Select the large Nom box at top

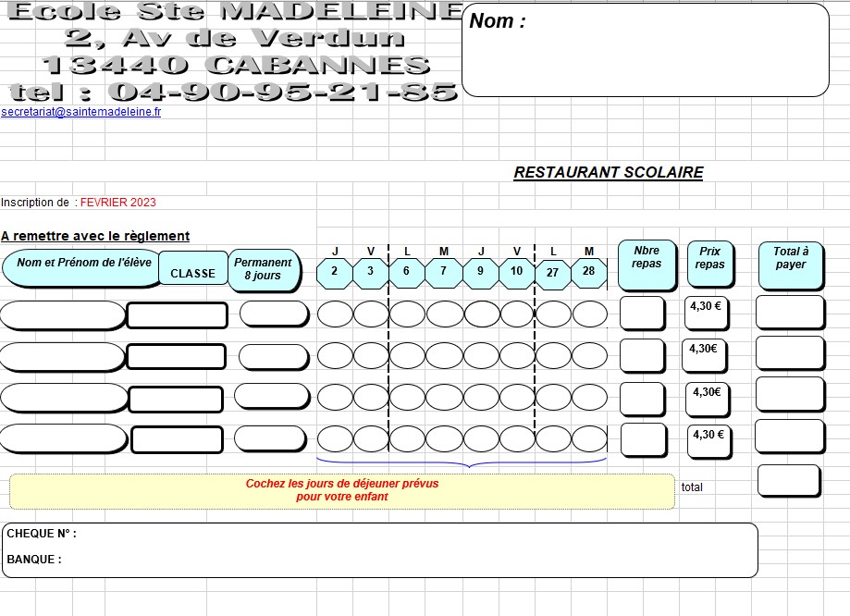pos(645,50)
